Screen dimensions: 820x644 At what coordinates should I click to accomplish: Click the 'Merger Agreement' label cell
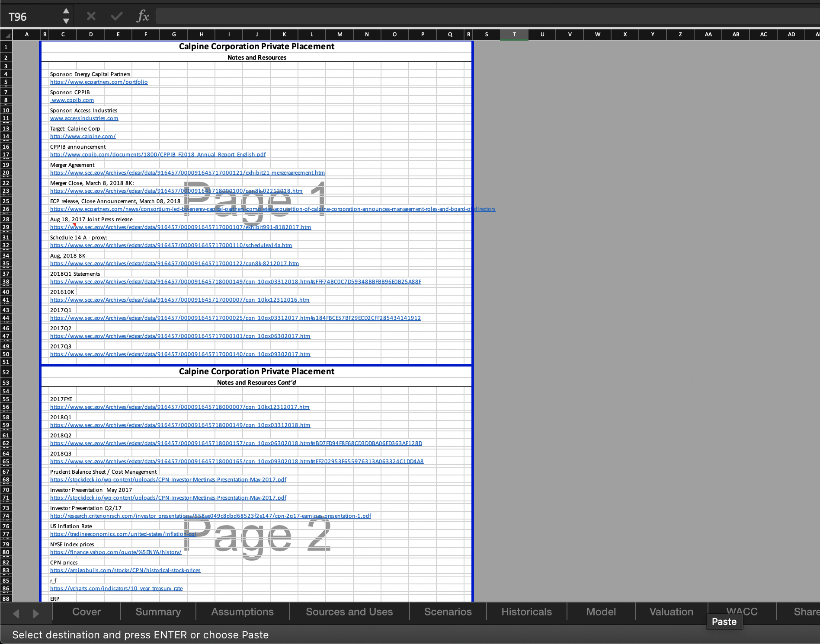(x=72, y=165)
